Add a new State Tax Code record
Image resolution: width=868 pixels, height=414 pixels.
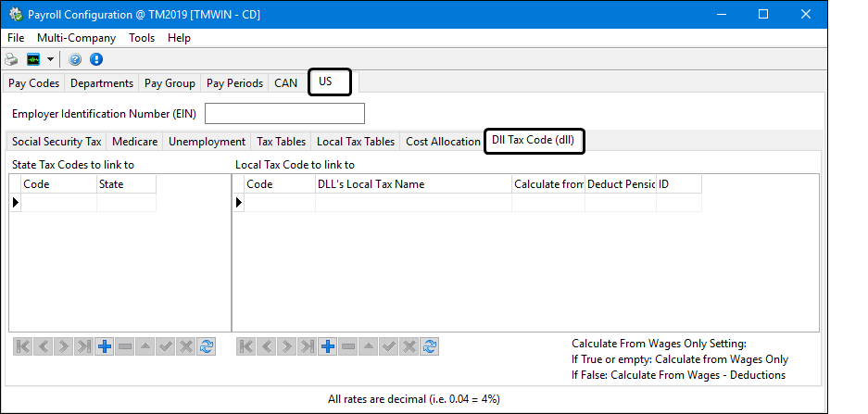point(105,346)
